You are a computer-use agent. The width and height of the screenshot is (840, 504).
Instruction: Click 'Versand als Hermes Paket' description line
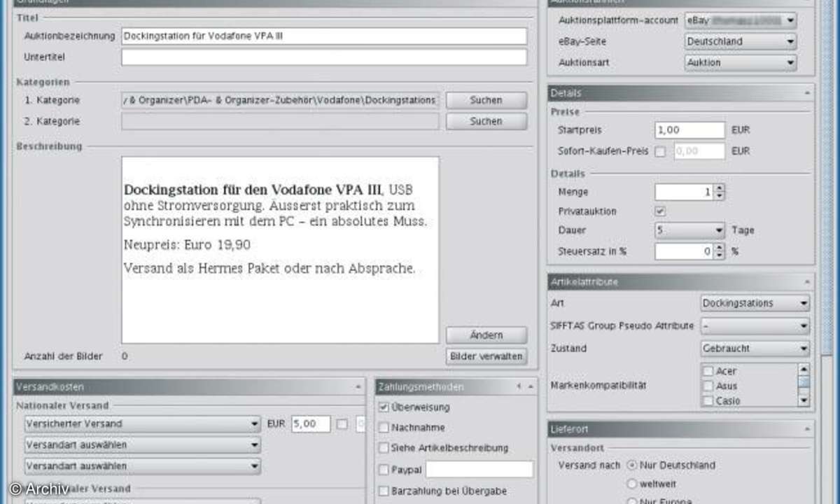point(269,268)
